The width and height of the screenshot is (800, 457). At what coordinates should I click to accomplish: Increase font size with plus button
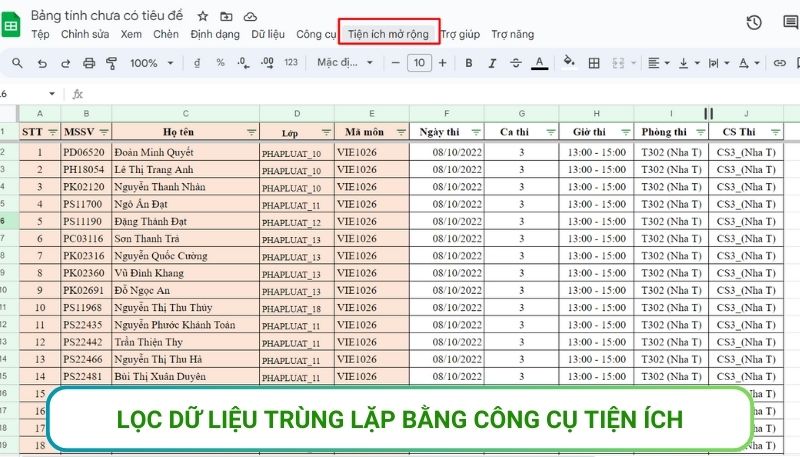click(442, 63)
